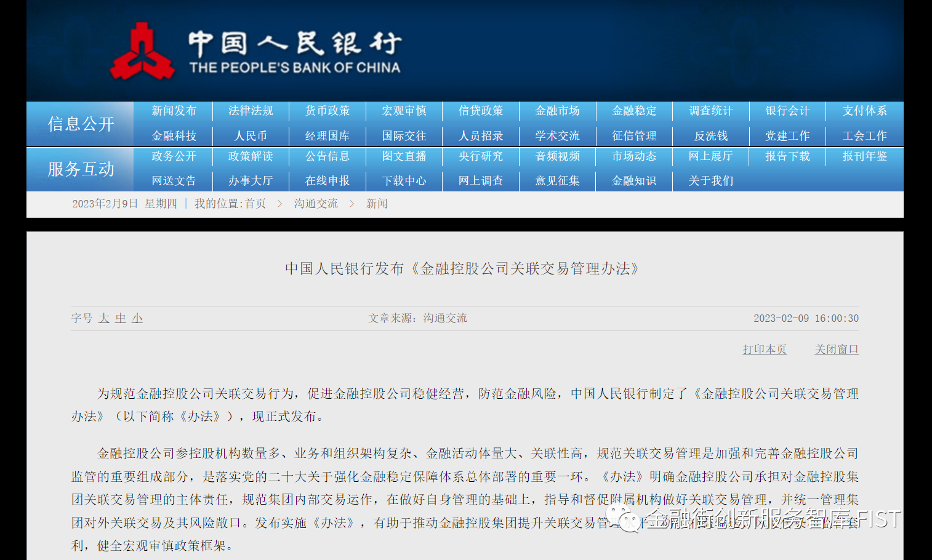Image resolution: width=932 pixels, height=560 pixels.
Task: Select 党建工作 navigation item
Action: pyautogui.click(x=787, y=136)
